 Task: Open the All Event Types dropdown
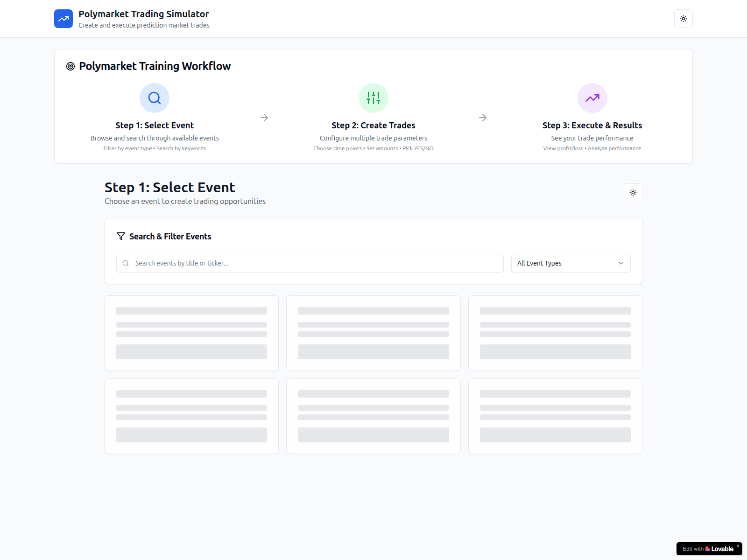(x=571, y=263)
